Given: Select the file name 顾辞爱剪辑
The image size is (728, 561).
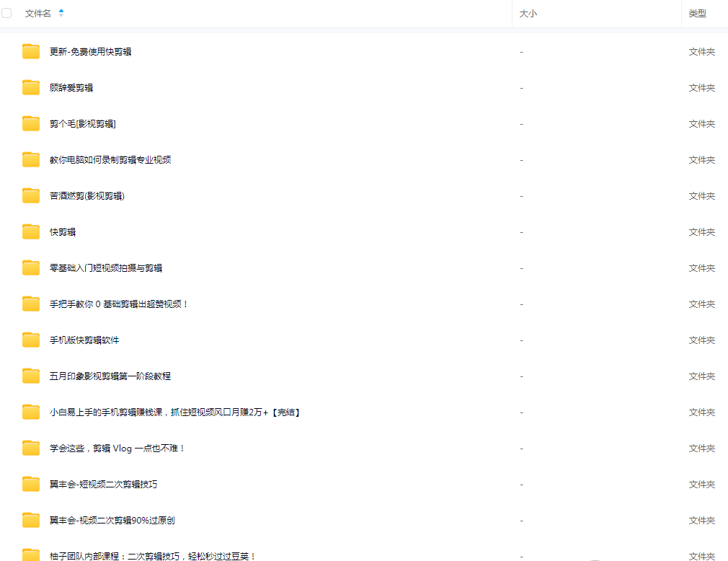Looking at the screenshot, I should (71, 88).
